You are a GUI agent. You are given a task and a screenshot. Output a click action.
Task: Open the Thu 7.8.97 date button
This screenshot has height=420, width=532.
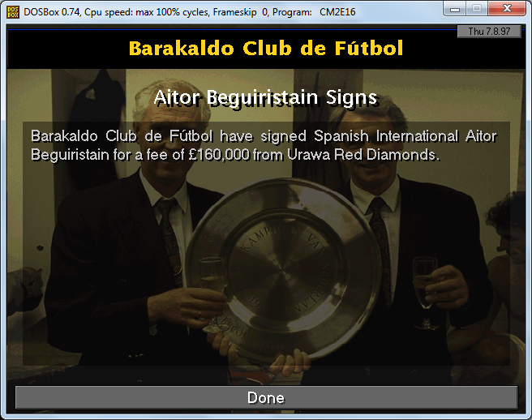point(489,31)
